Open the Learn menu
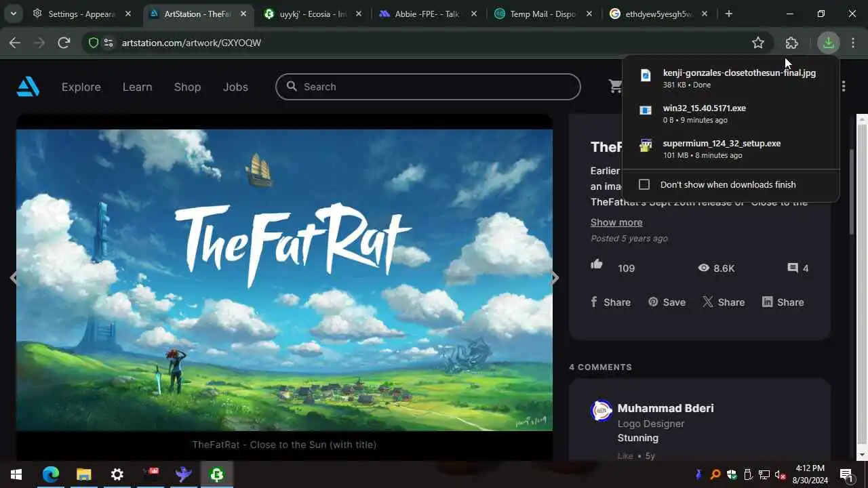The width and height of the screenshot is (868, 488). [137, 87]
